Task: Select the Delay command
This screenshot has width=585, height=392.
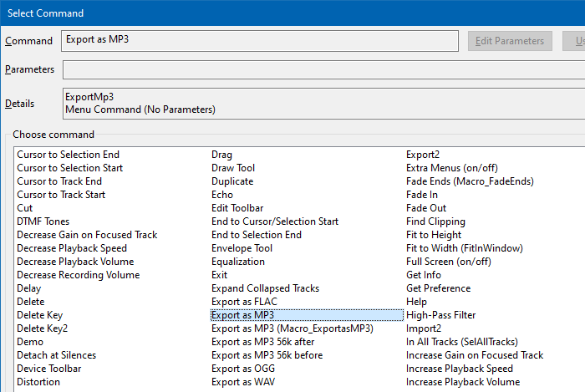Action: tap(29, 288)
